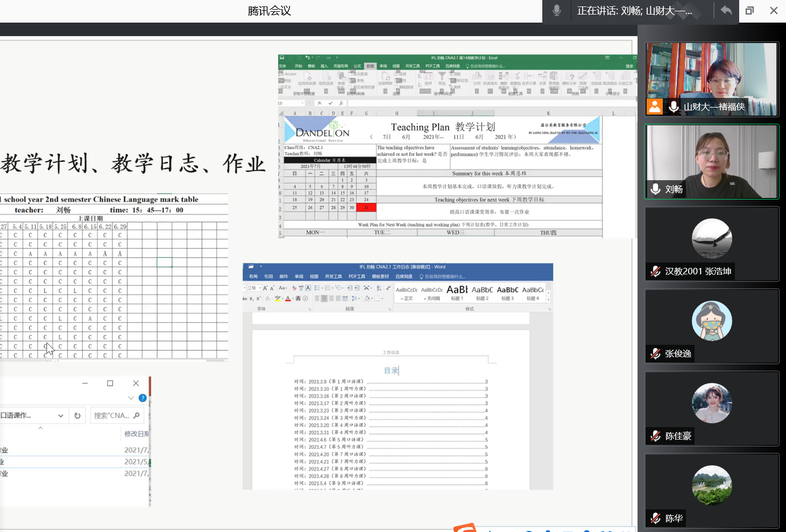Click the magnifier icon in the 搜索 box

(137, 416)
